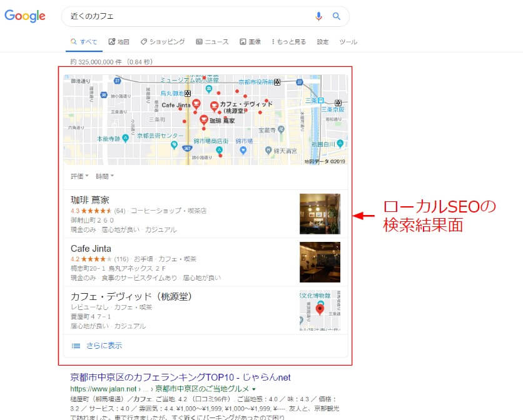Expand the 評価 filter dropdown
The height and width of the screenshot is (420, 523).
[x=79, y=176]
